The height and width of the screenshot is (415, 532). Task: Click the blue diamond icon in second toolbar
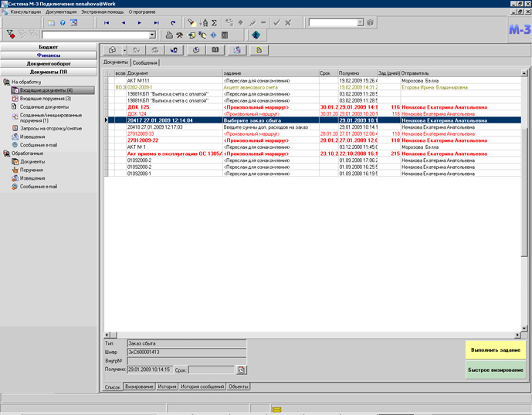click(x=213, y=35)
